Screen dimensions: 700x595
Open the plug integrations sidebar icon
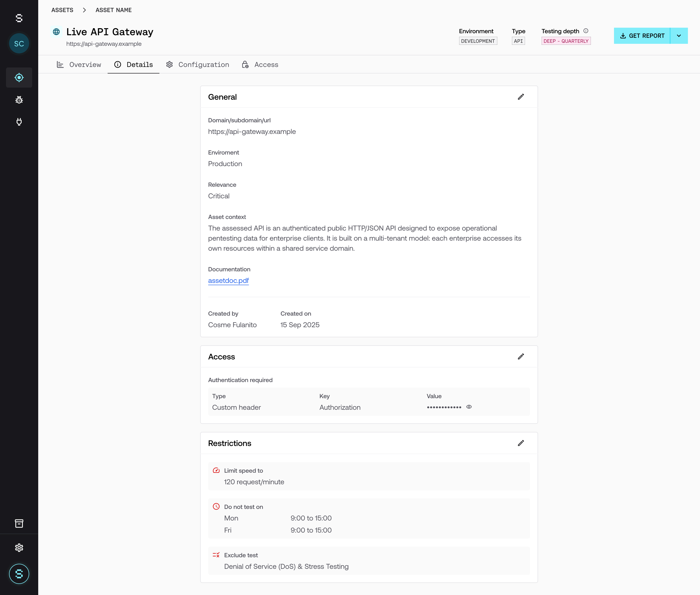[19, 122]
